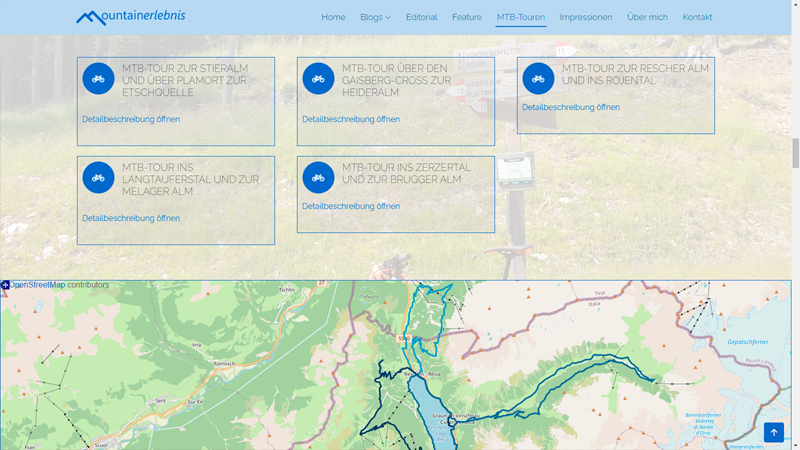Click heading MTB-Tour zur Rescher Alm
Screen dimensions: 800x450
[x=635, y=74]
